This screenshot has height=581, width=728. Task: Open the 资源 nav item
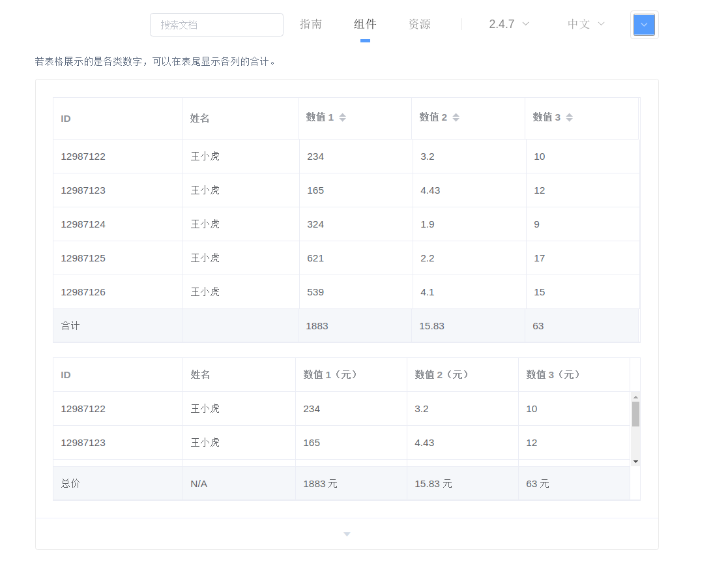click(419, 24)
